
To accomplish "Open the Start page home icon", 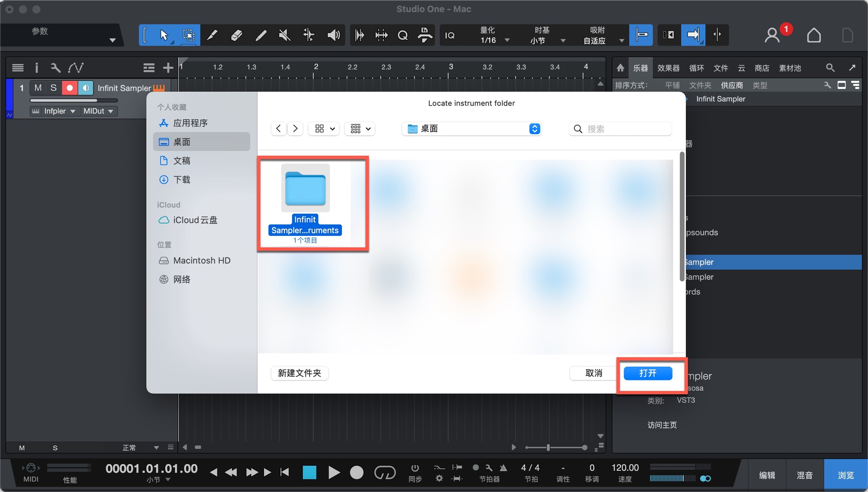I will 814,35.
